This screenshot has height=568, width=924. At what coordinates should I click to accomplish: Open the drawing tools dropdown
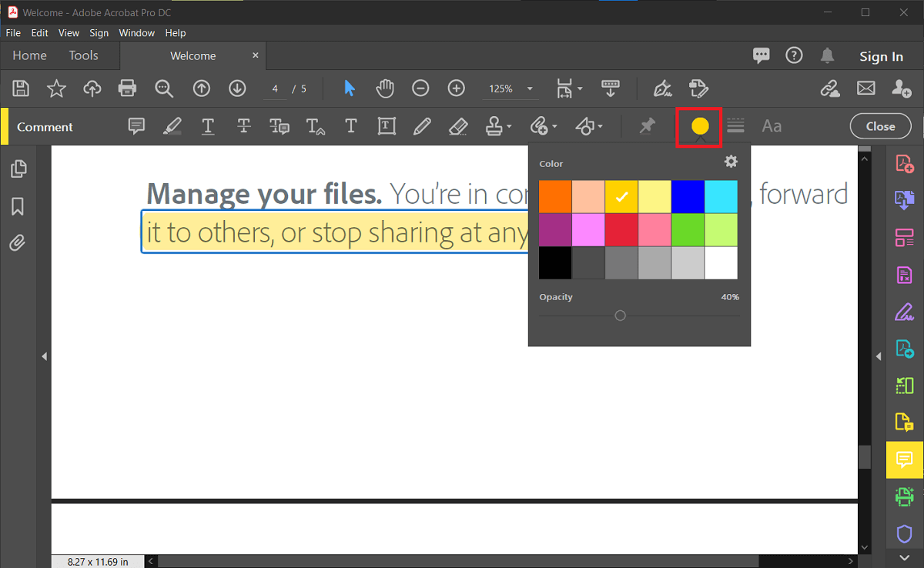(x=589, y=125)
